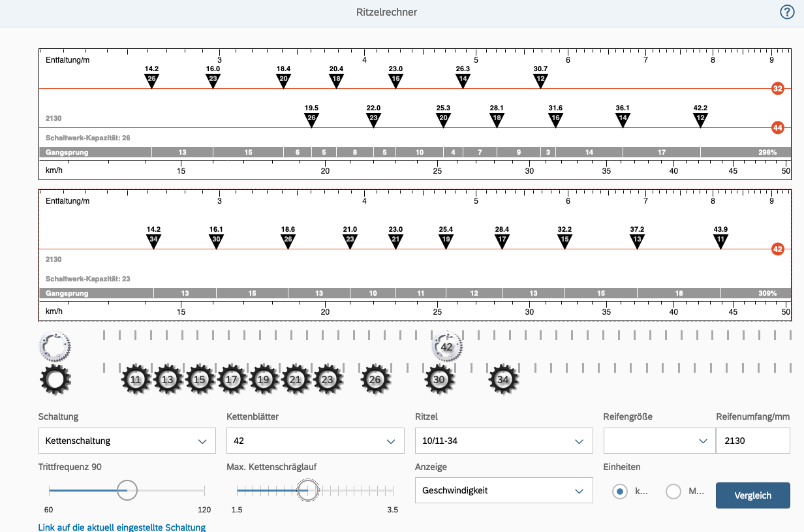804x532 pixels.
Task: Click the 23-tooth sprocket icon
Action: pos(328,379)
